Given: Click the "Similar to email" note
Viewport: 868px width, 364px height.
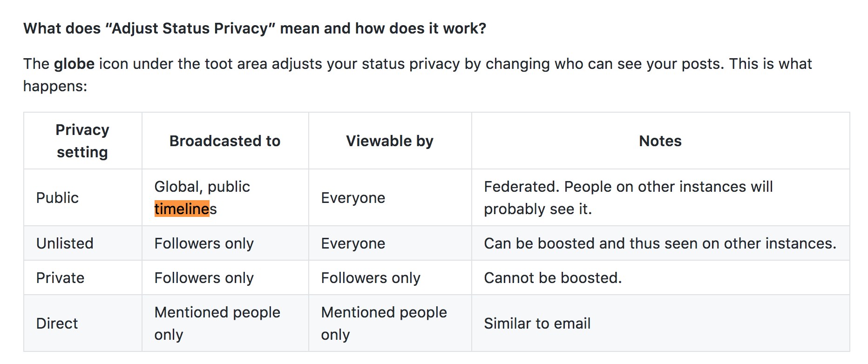Looking at the screenshot, I should 537,324.
